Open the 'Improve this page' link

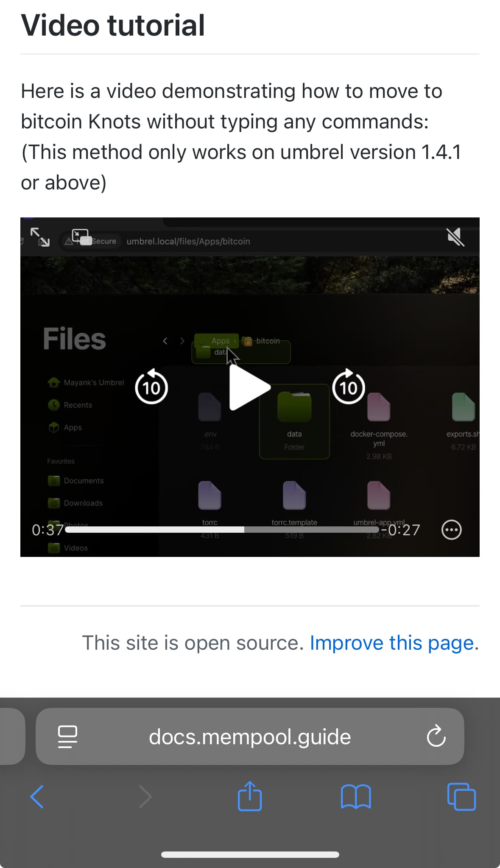392,643
